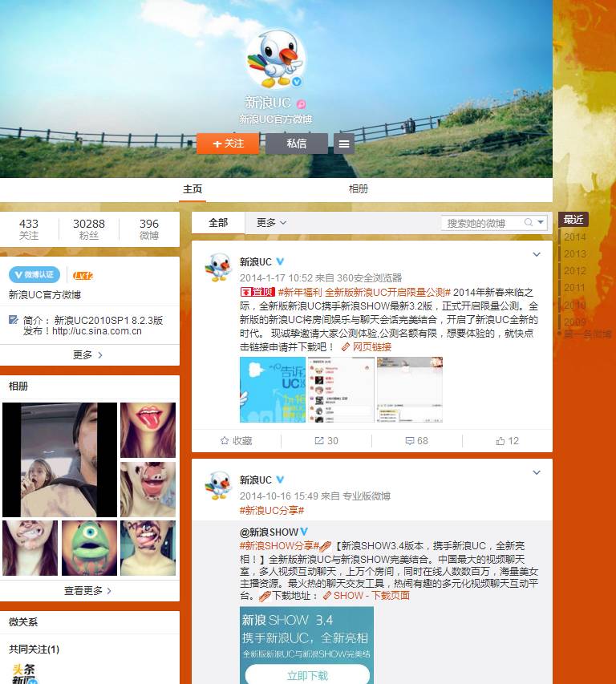Jump to year 2013 on timeline
Screen dimensions: 616x684
pos(574,254)
